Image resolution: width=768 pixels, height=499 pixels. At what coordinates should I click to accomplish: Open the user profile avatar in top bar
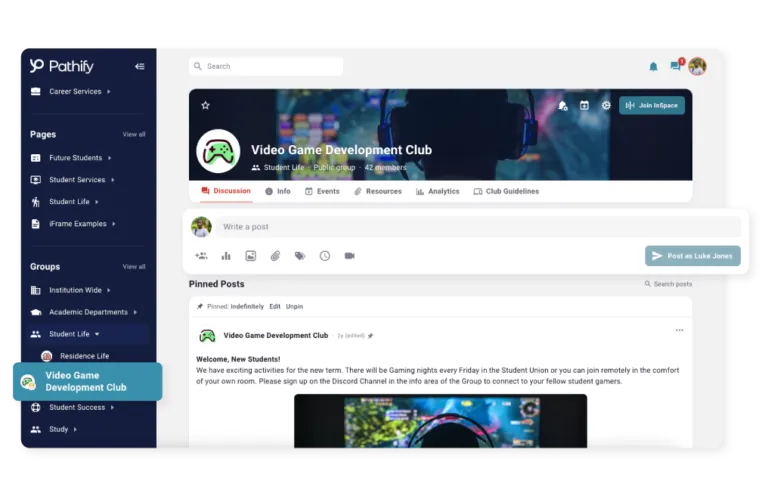pyautogui.click(x=697, y=66)
